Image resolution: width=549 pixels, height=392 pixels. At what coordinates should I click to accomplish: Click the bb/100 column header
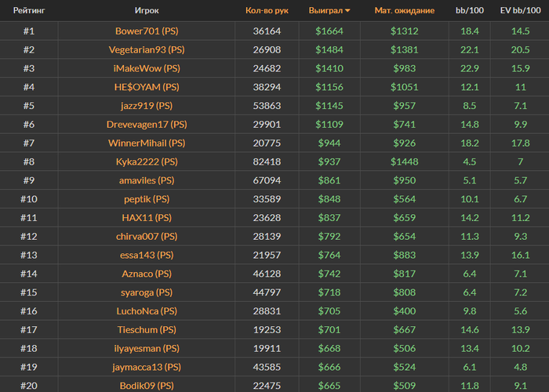pyautogui.click(x=470, y=10)
